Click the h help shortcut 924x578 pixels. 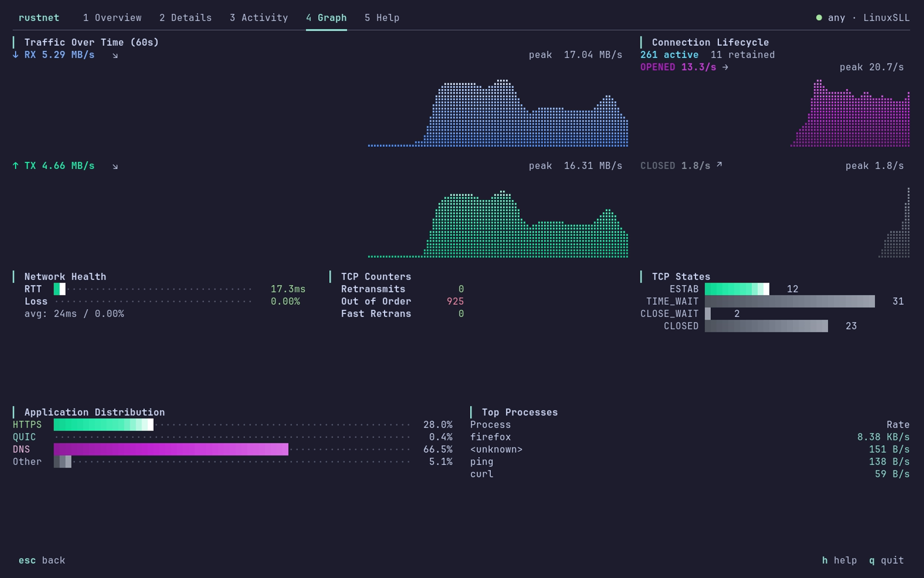click(839, 561)
